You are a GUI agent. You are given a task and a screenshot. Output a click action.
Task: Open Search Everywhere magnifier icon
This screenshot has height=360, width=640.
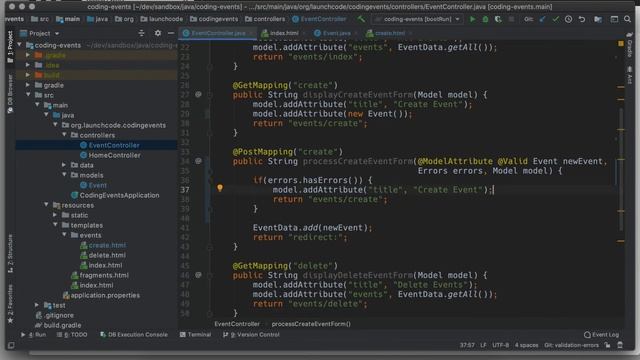pyautogui.click(x=627, y=19)
